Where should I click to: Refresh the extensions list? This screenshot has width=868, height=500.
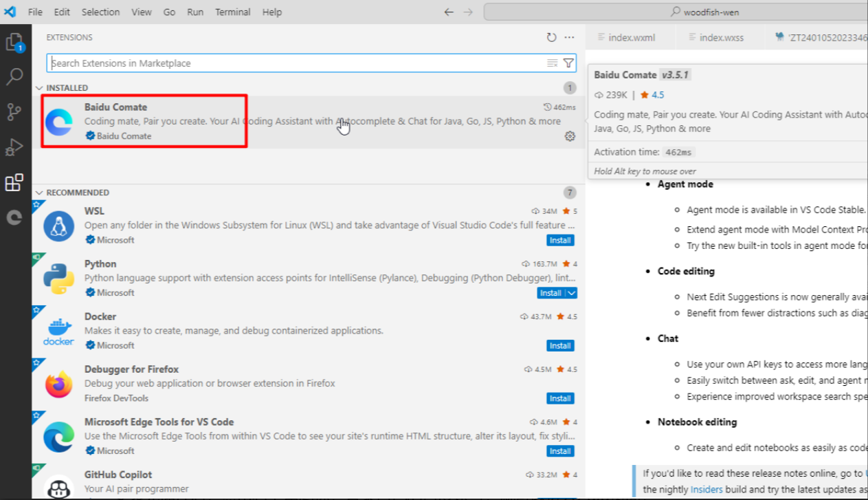[551, 38]
